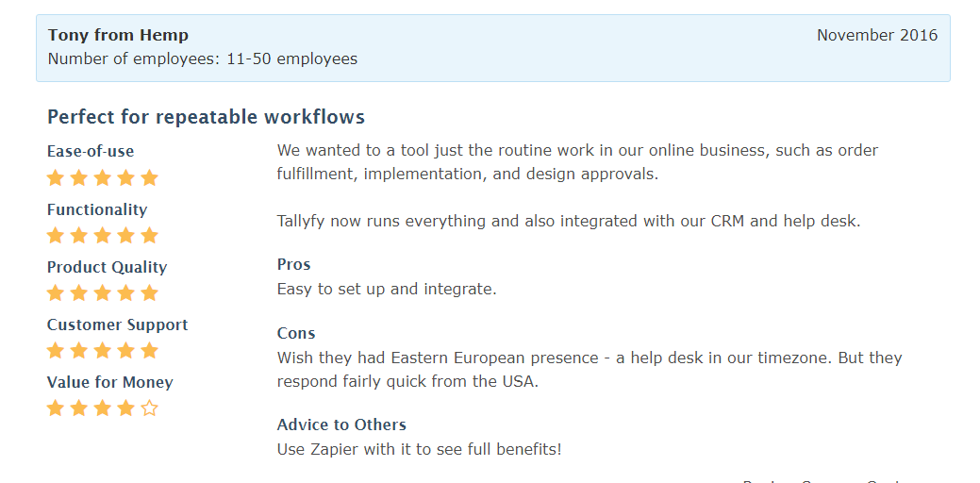This screenshot has height=483, width=980.
Task: Click the Number of employees text
Action: (x=203, y=58)
